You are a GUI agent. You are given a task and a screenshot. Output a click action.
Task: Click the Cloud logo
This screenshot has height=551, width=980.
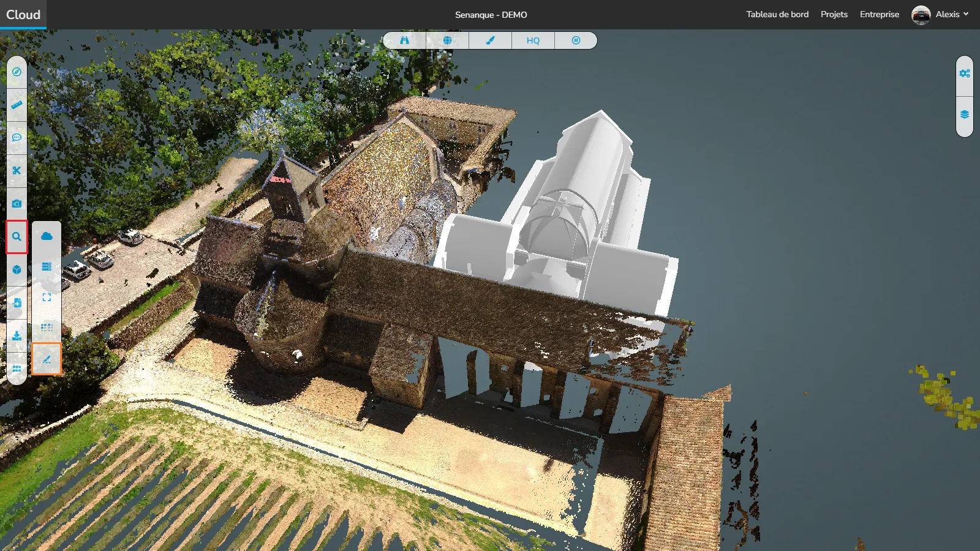[23, 15]
